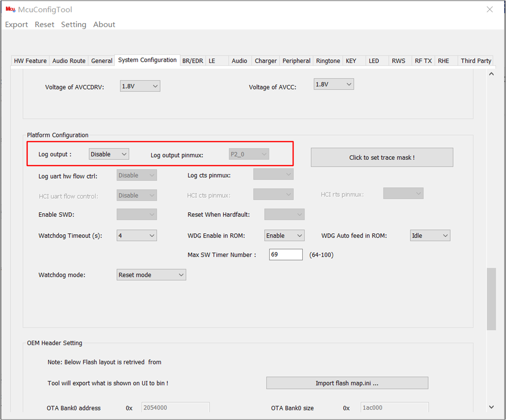Click the Max SW Timer Number field

click(285, 254)
